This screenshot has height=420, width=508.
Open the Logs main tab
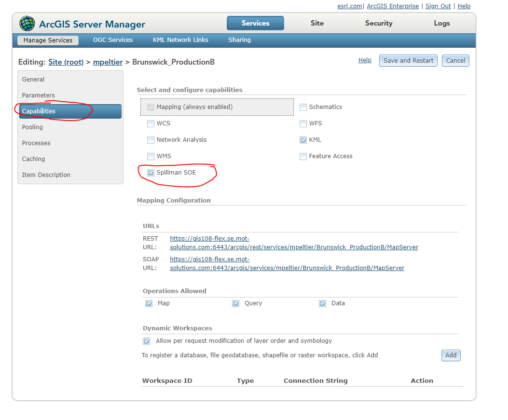pyautogui.click(x=442, y=23)
